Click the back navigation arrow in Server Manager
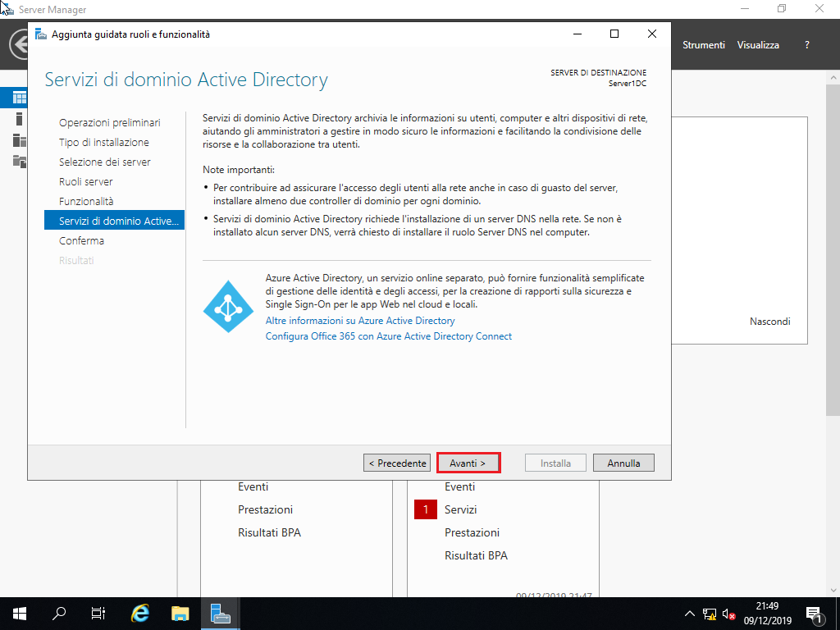The width and height of the screenshot is (840, 630). tap(15, 45)
